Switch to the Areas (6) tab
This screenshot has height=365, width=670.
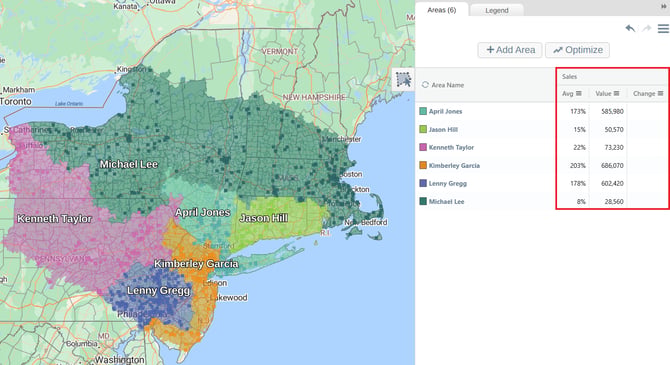pos(441,10)
